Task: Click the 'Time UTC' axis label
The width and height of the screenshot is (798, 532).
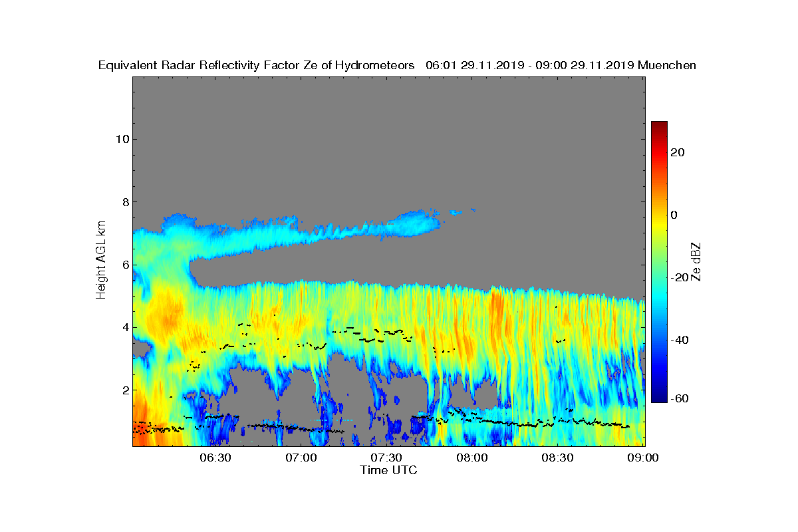Action: pyautogui.click(x=389, y=470)
